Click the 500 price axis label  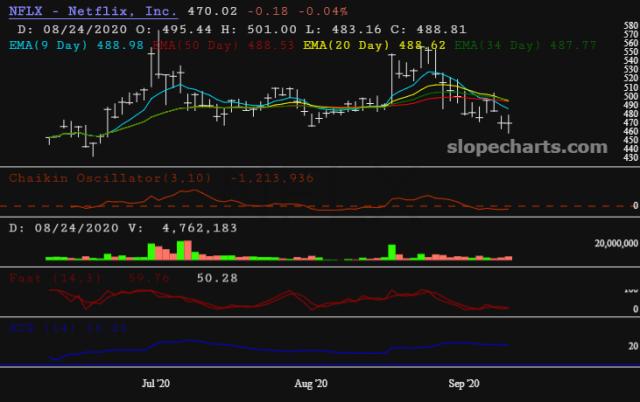631,96
